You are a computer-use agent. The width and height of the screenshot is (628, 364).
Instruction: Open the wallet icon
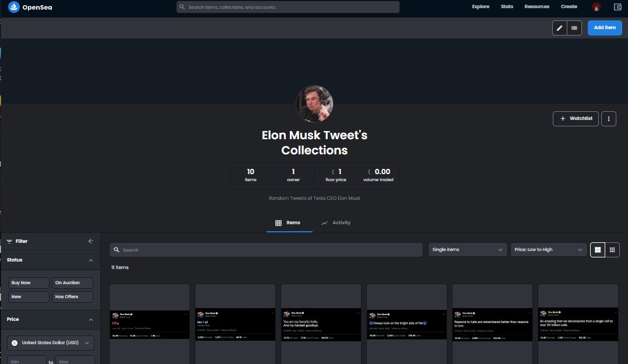(x=618, y=7)
